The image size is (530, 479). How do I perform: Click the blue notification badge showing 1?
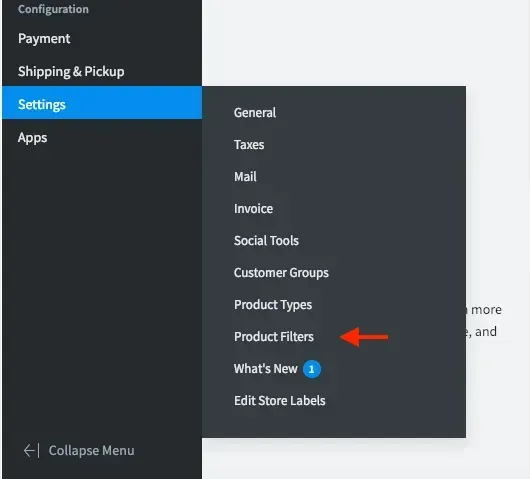pos(312,369)
